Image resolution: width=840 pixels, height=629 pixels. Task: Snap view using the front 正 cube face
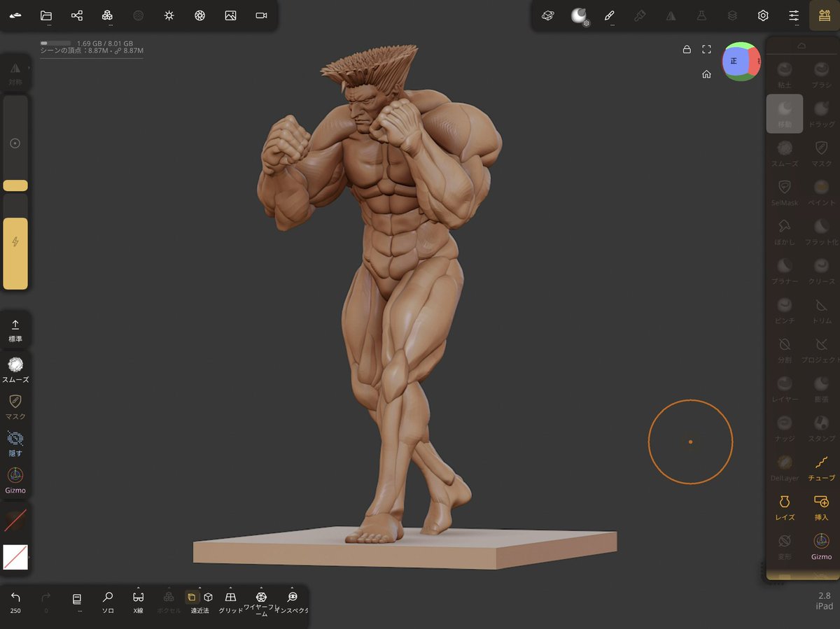tap(735, 62)
